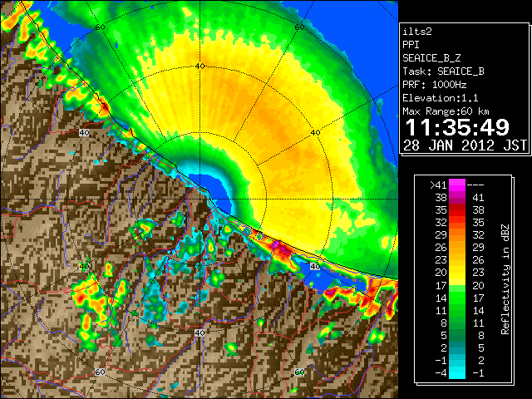This screenshot has height=399, width=532.
Task: Select the "Elevation:1.1" value
Action: [441, 98]
